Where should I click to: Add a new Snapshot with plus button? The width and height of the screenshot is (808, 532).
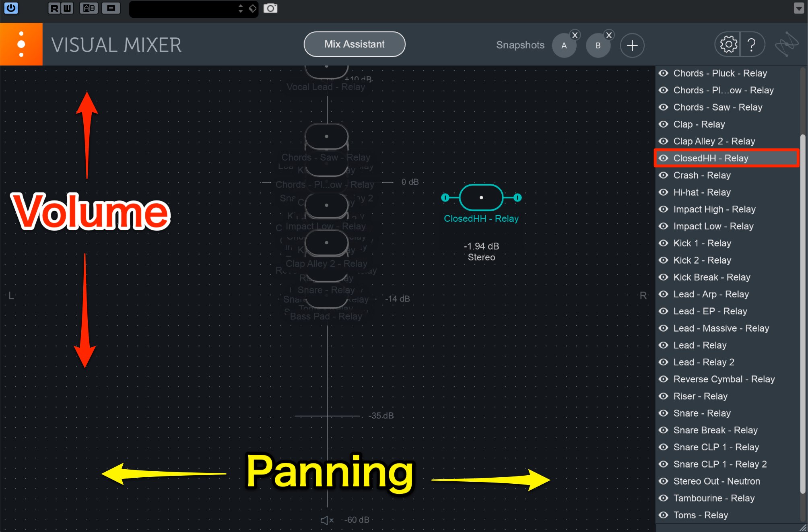(x=632, y=45)
